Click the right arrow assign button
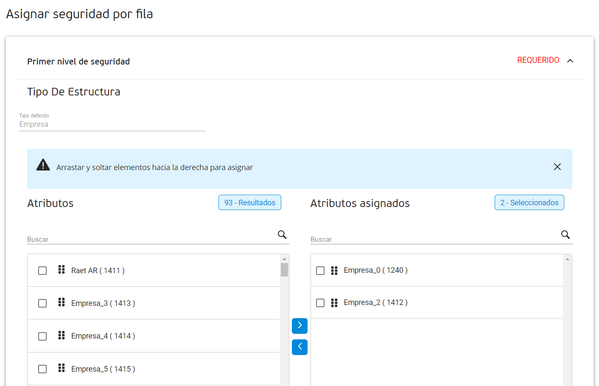This screenshot has height=386, width=599. [x=300, y=326]
